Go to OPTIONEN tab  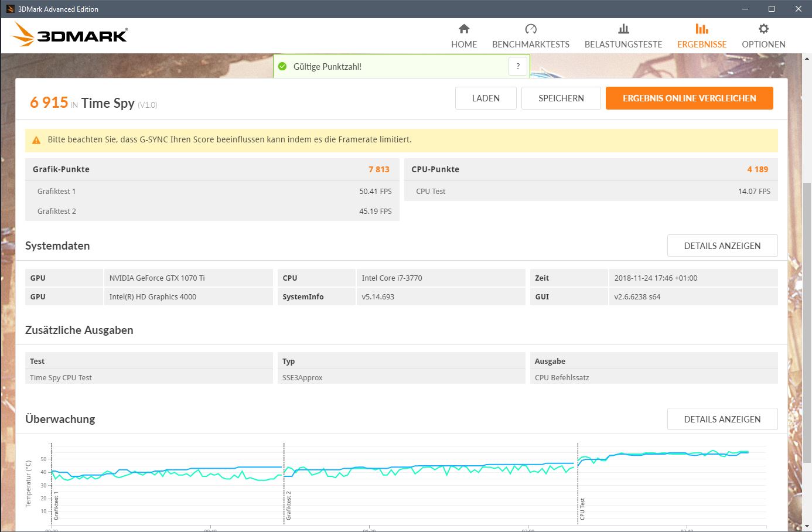click(x=763, y=36)
